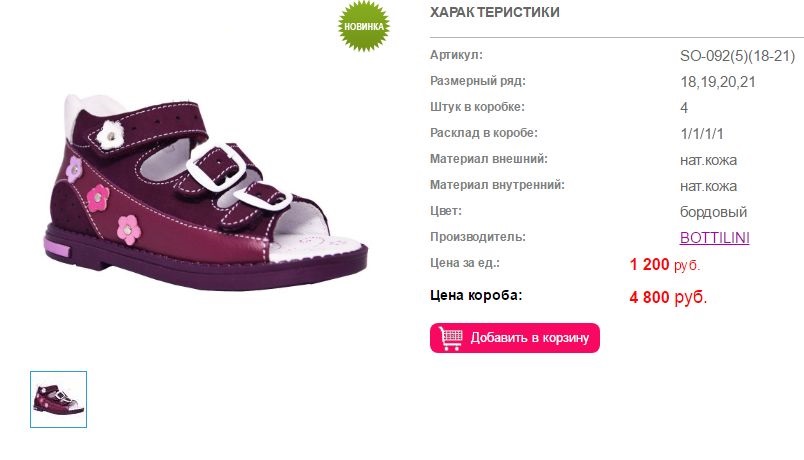804x460 pixels.
Task: Click the size range value 18,19,20,21
Action: pyautogui.click(x=718, y=82)
